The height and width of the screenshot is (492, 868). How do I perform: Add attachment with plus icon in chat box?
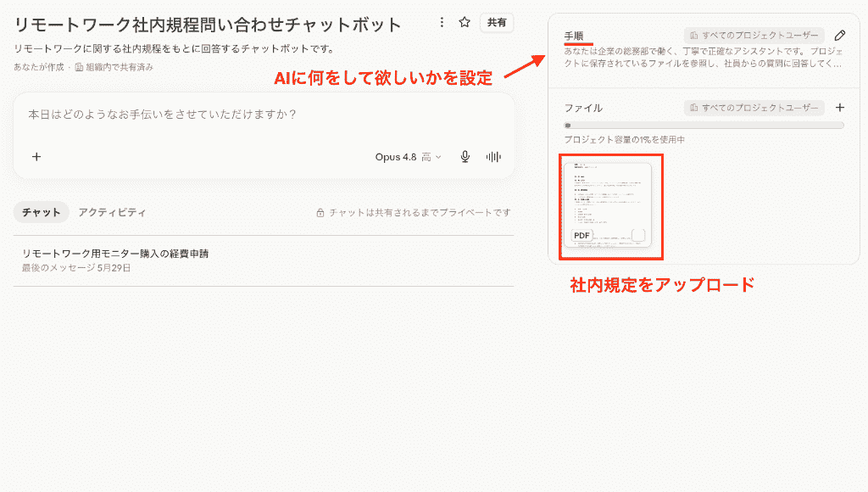(x=36, y=157)
